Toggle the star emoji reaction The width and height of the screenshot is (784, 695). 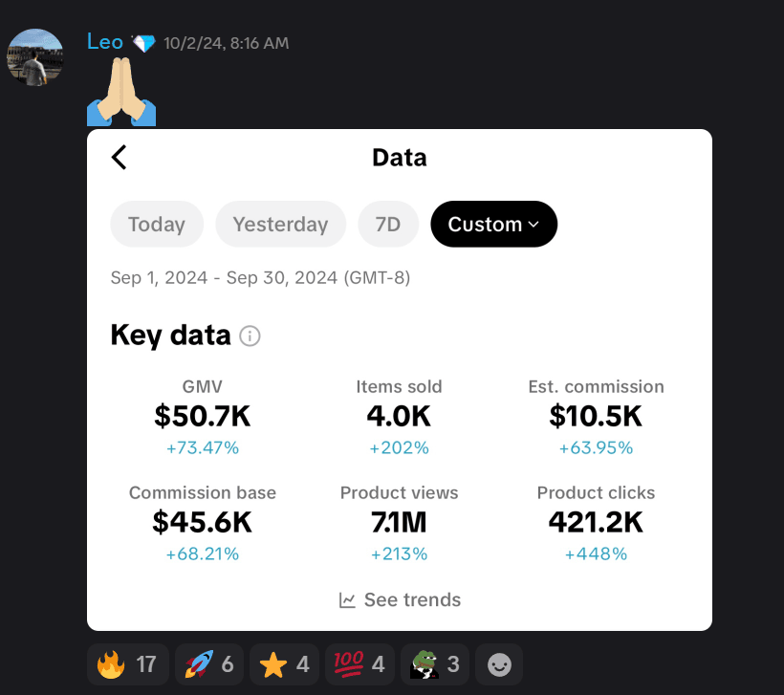point(284,663)
